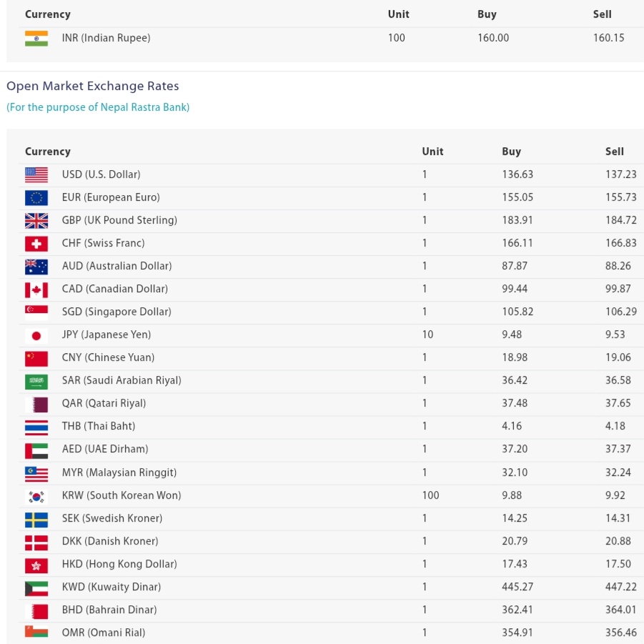Click the KWD buy rate 445.27
This screenshot has height=644, width=644.
point(517,587)
